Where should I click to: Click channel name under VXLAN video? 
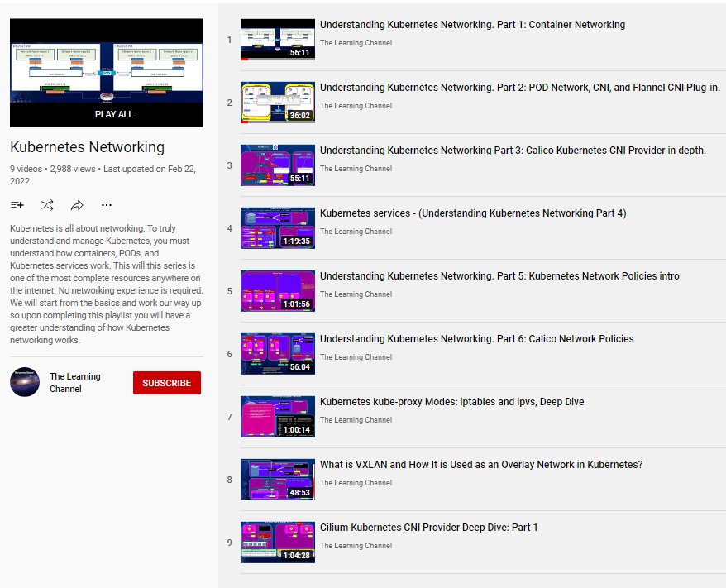tap(356, 483)
